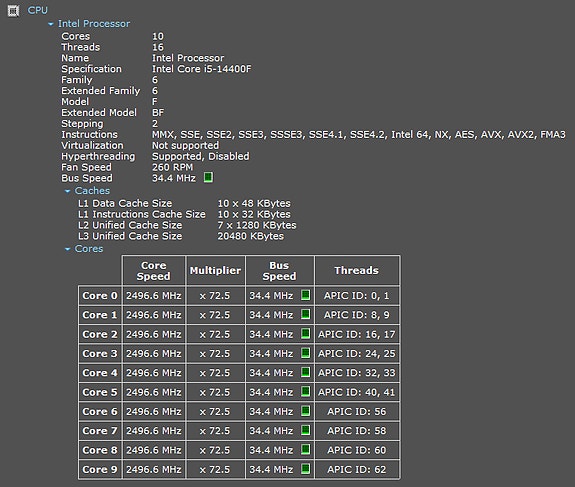
Task: Click the Multiplier column header
Action: pyautogui.click(x=215, y=271)
